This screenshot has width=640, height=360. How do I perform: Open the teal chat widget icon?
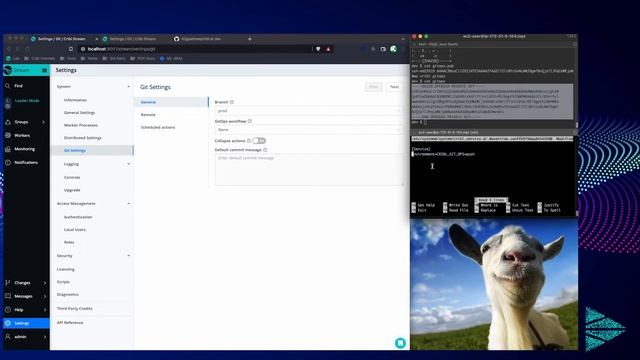tap(400, 343)
